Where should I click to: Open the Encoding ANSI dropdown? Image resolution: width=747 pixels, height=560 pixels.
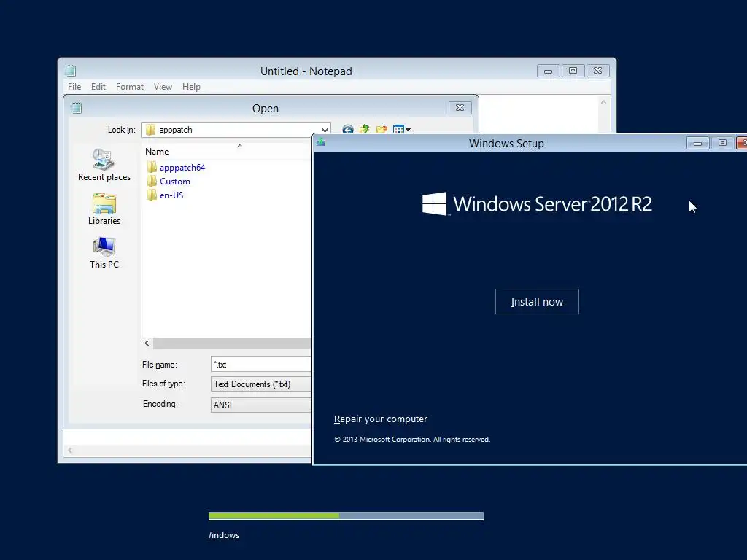(x=261, y=405)
